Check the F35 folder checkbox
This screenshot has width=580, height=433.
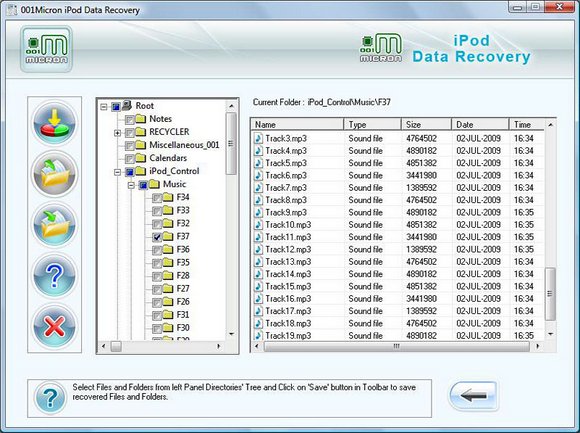click(x=157, y=263)
